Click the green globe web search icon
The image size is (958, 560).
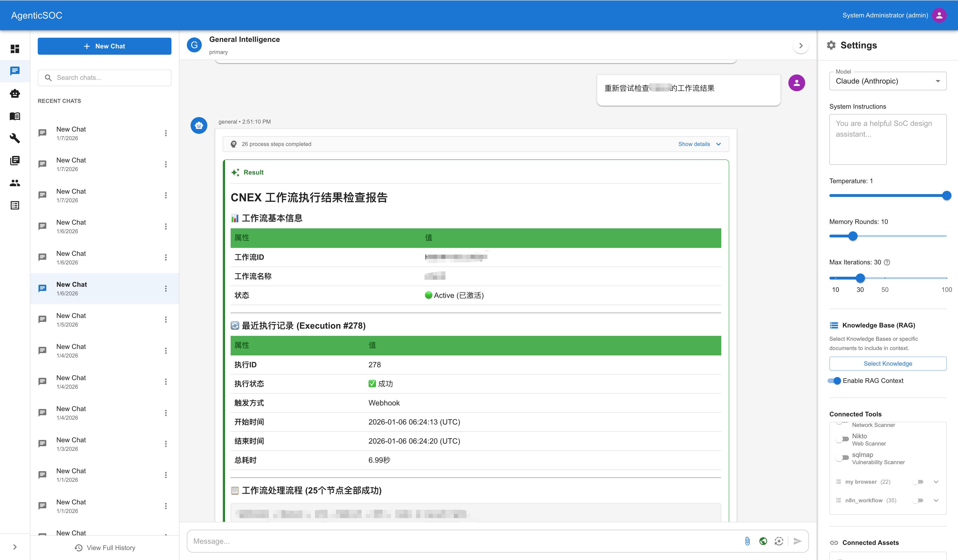[x=763, y=541]
